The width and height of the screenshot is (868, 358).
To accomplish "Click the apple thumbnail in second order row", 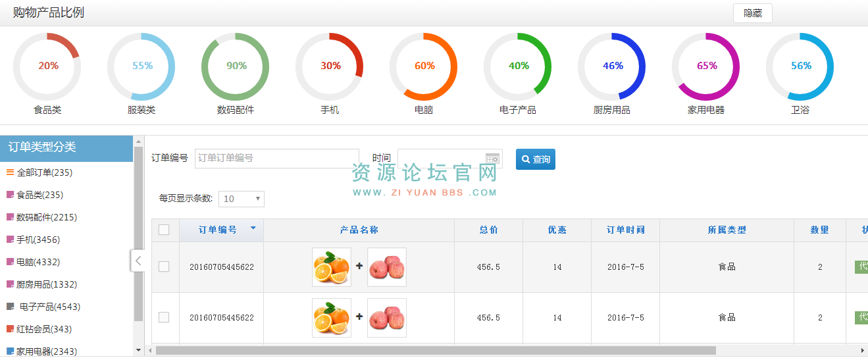I will click(x=387, y=318).
